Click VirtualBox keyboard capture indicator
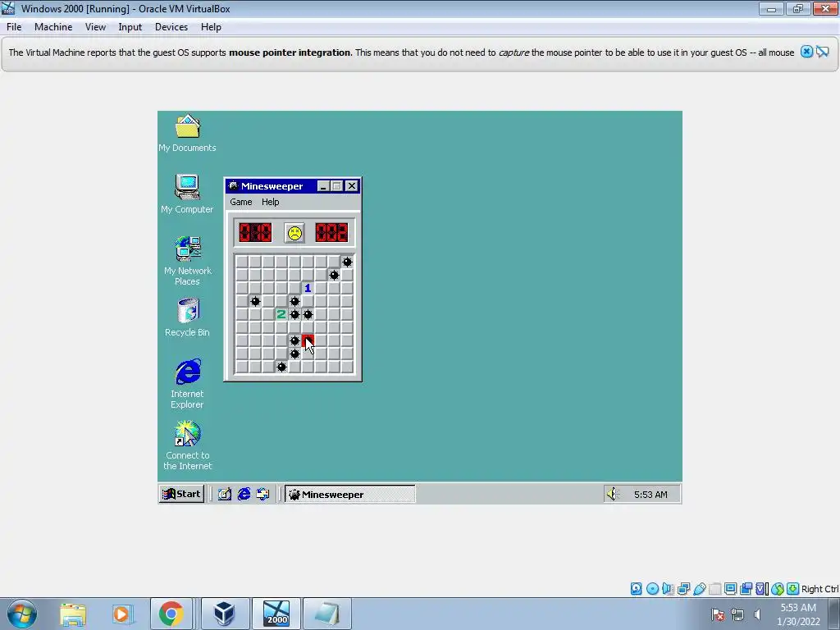 tap(793, 589)
